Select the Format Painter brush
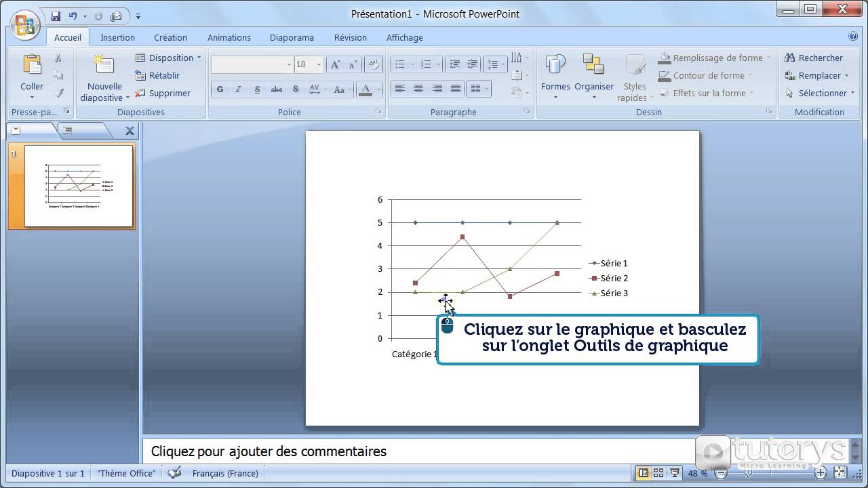 coord(58,93)
